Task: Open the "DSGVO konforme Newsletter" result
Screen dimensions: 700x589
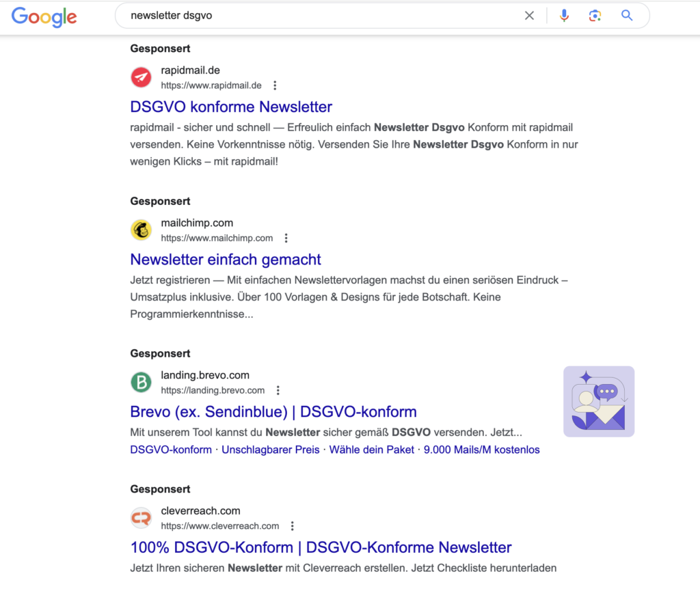Action: [x=231, y=107]
